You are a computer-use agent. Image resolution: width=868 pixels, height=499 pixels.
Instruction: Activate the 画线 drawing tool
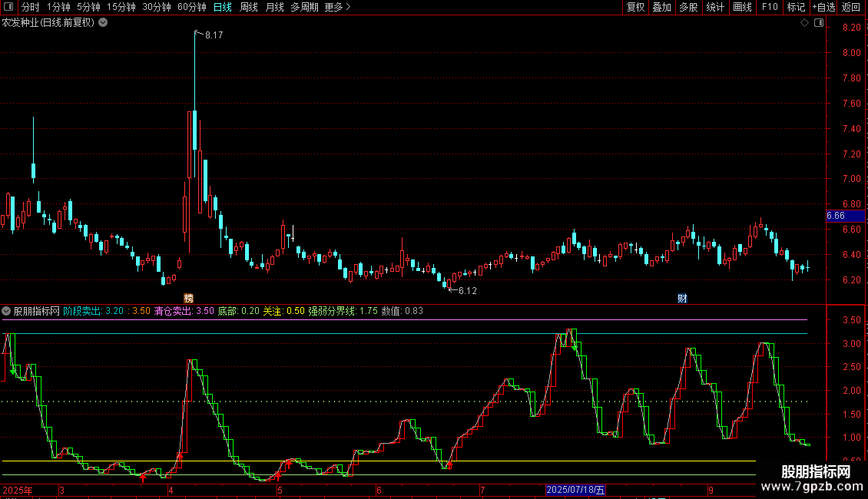click(742, 7)
